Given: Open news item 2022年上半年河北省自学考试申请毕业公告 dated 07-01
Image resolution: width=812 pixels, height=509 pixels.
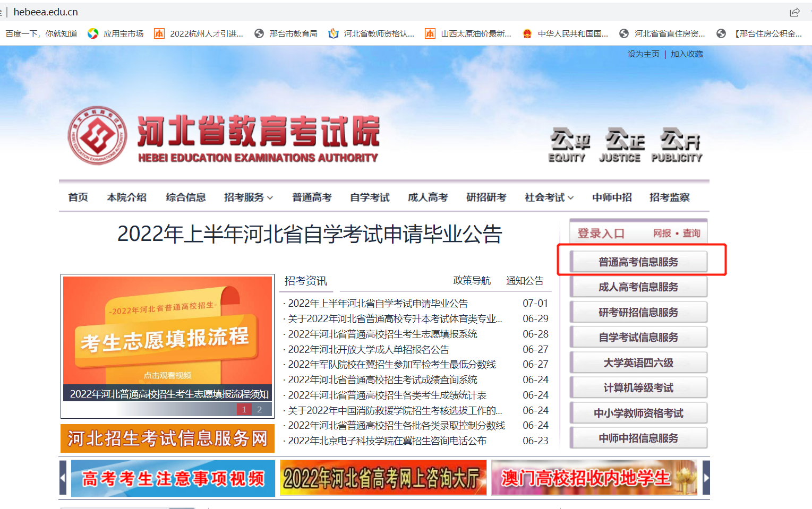Looking at the screenshot, I should coord(378,304).
